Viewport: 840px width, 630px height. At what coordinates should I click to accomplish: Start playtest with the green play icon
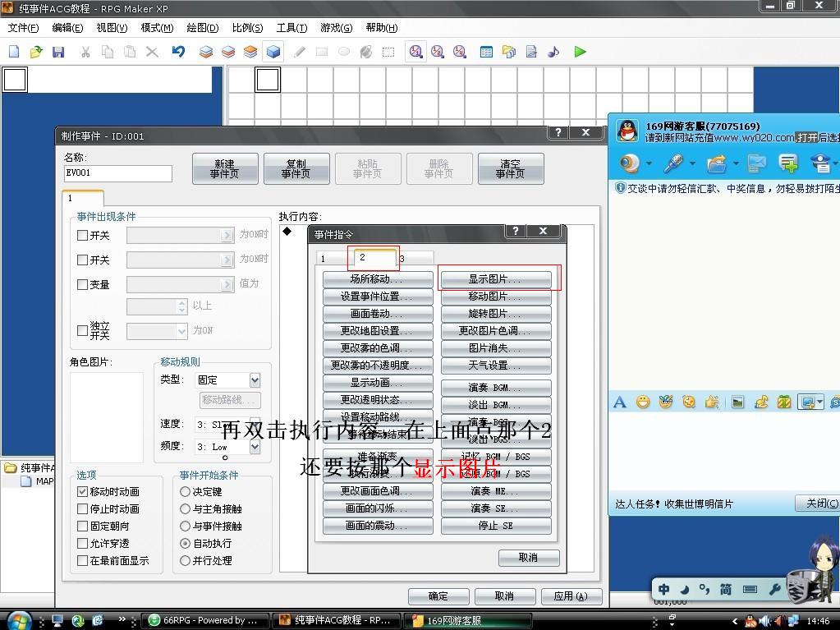pos(580,52)
